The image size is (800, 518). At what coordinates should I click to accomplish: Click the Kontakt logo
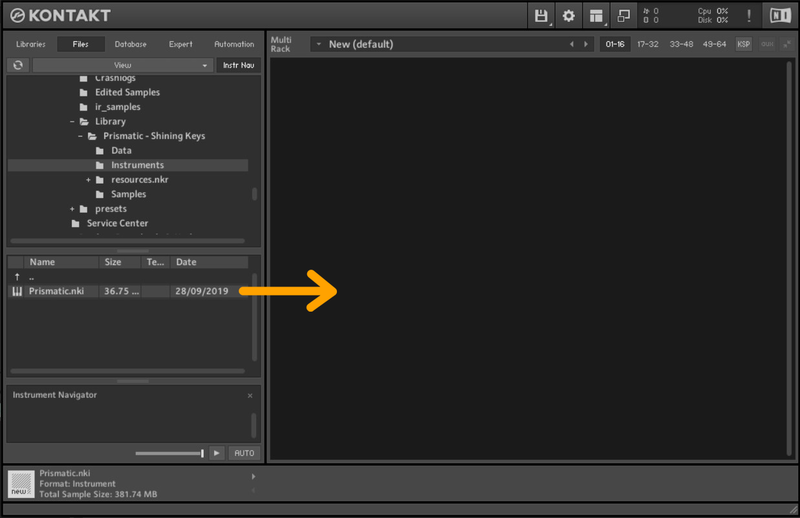point(61,16)
